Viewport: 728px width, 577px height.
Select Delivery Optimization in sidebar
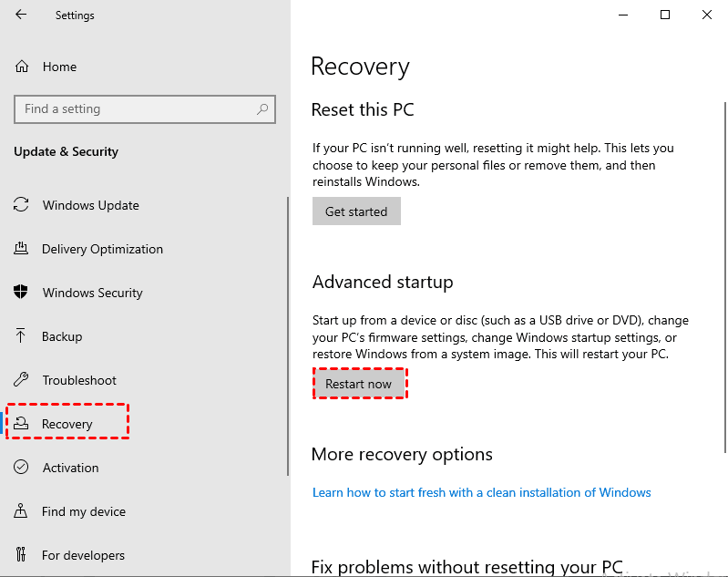(102, 249)
